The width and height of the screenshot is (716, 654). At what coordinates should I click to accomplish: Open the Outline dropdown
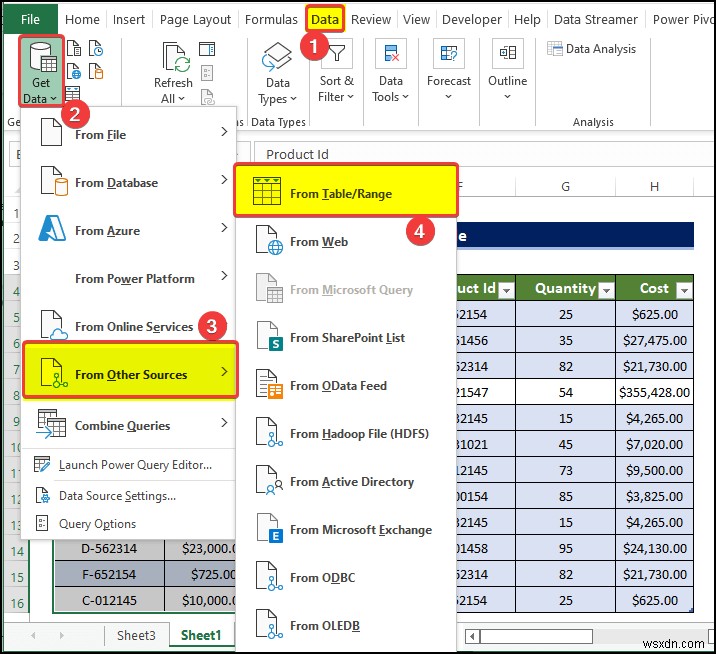pyautogui.click(x=507, y=72)
